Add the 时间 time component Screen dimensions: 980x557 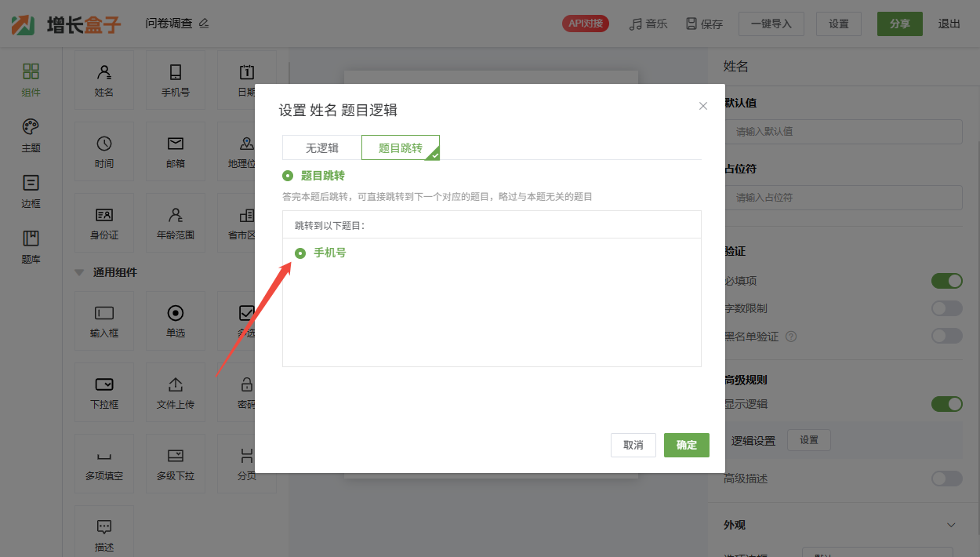pos(104,151)
